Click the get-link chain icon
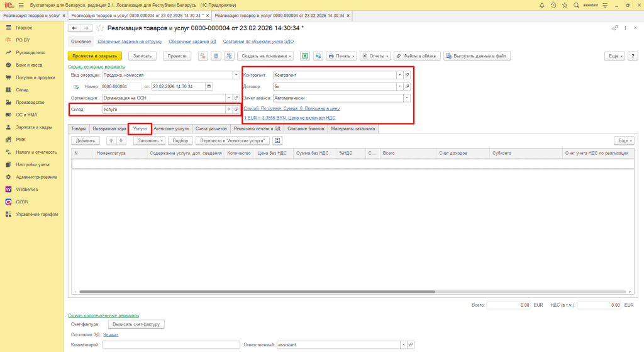 point(615,28)
